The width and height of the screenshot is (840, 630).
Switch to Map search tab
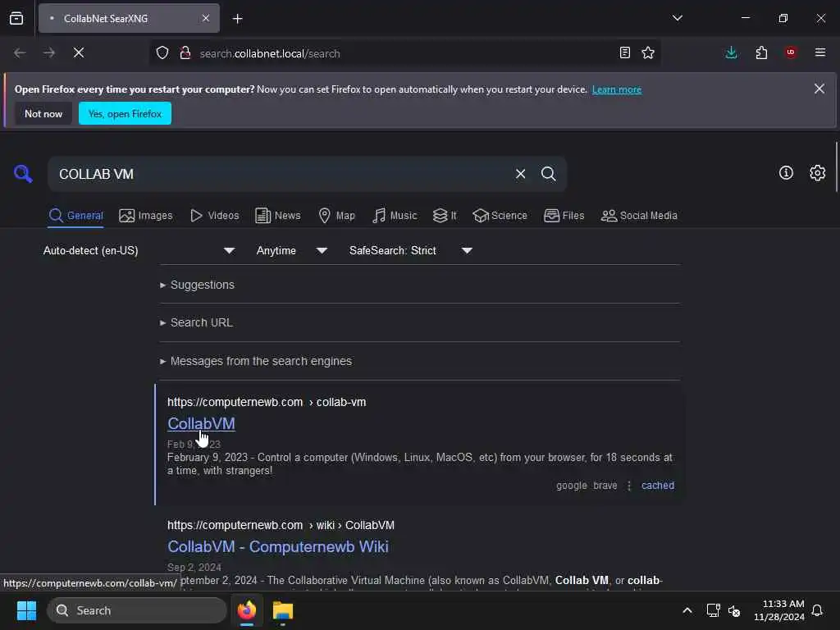click(336, 216)
